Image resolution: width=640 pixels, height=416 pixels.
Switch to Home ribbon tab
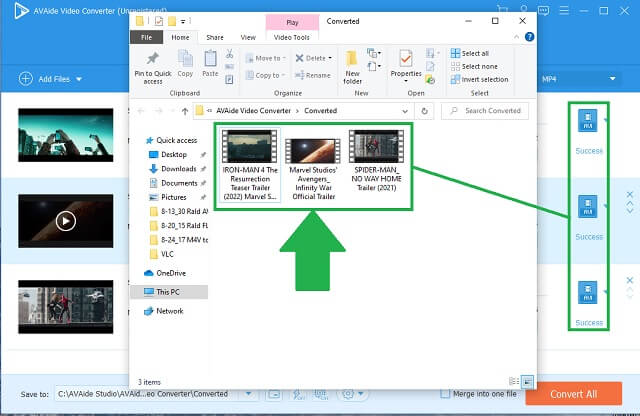click(x=180, y=37)
